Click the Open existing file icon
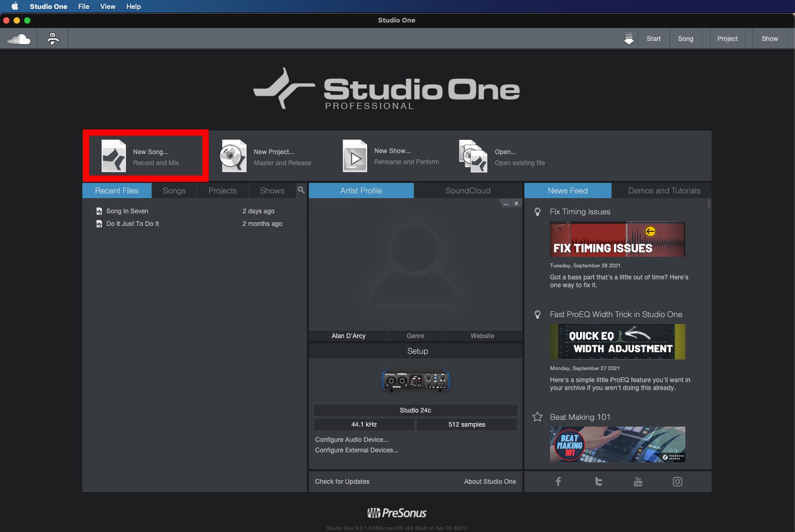This screenshot has height=532, width=795. (x=472, y=155)
